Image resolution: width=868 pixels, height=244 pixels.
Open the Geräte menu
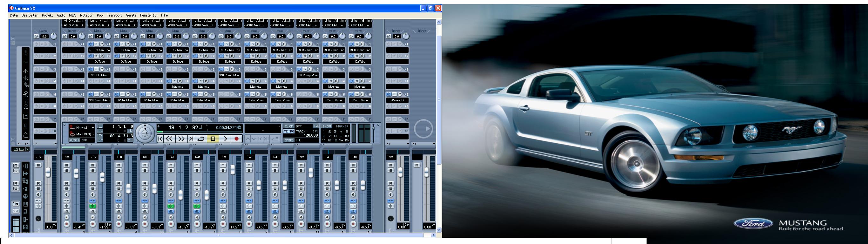point(131,15)
